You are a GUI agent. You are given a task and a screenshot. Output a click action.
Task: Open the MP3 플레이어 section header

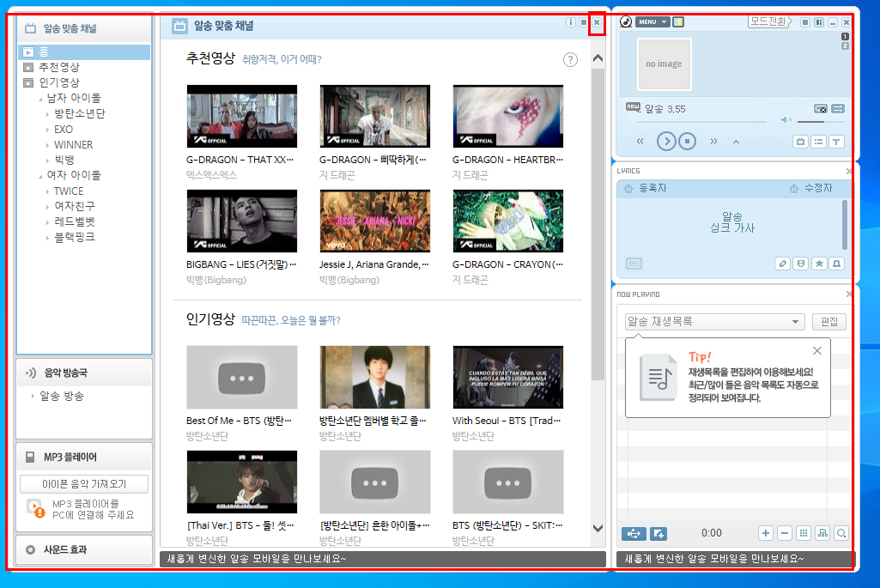click(x=84, y=457)
